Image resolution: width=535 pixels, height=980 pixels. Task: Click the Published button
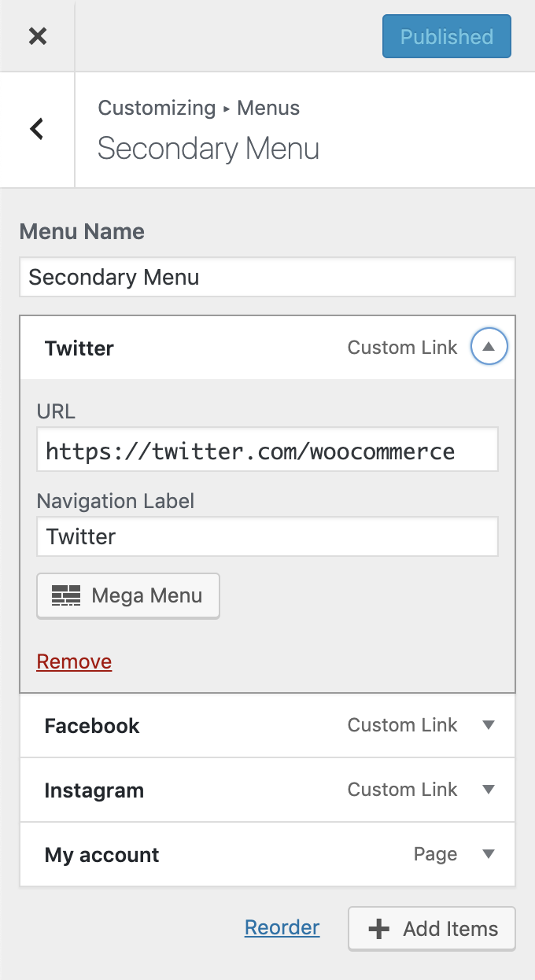click(x=446, y=36)
